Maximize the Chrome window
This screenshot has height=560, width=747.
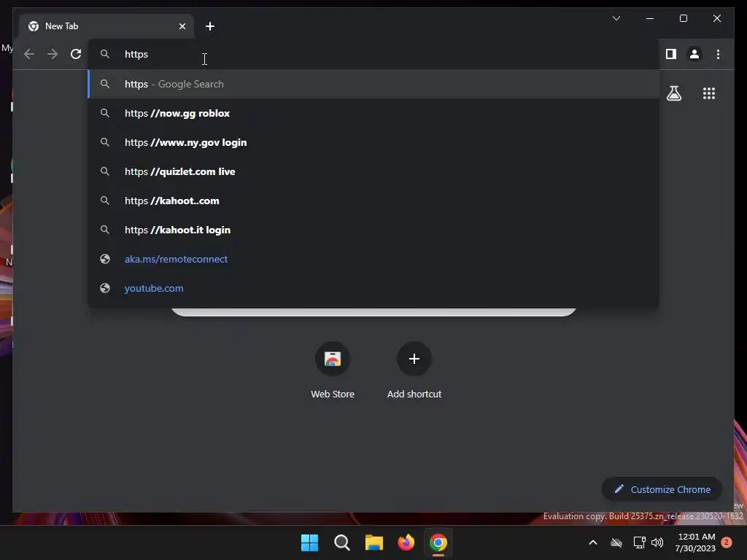(683, 18)
